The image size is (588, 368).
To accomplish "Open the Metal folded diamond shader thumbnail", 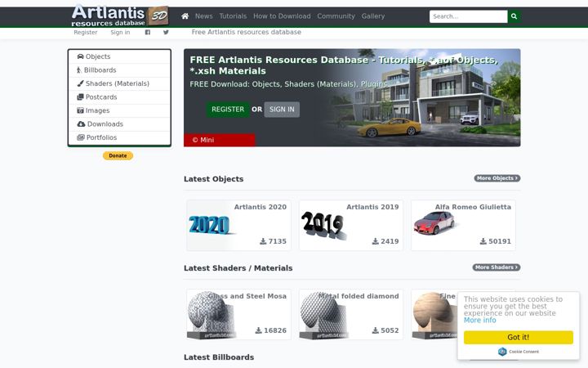I will coord(323,316).
